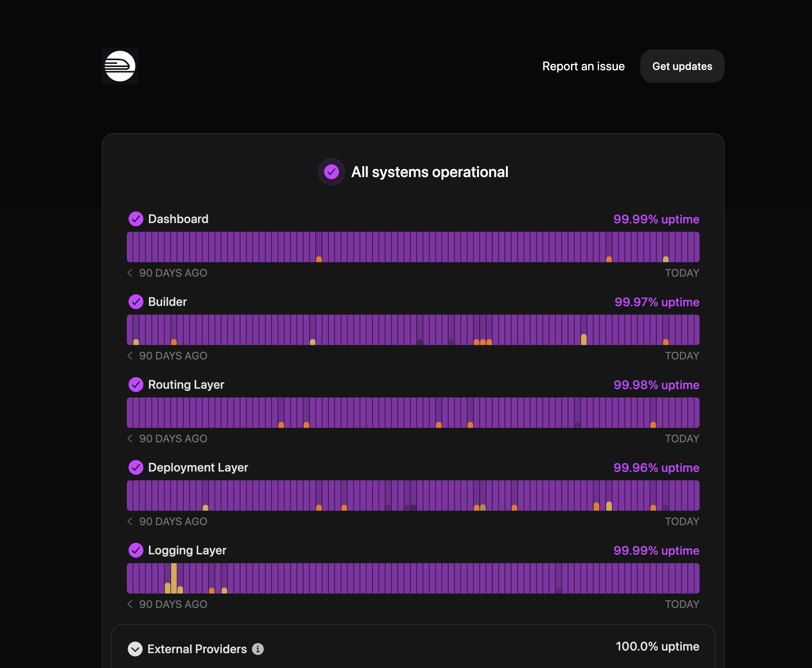The height and width of the screenshot is (668, 812).
Task: Click the External Providers info icon
Action: (x=258, y=649)
